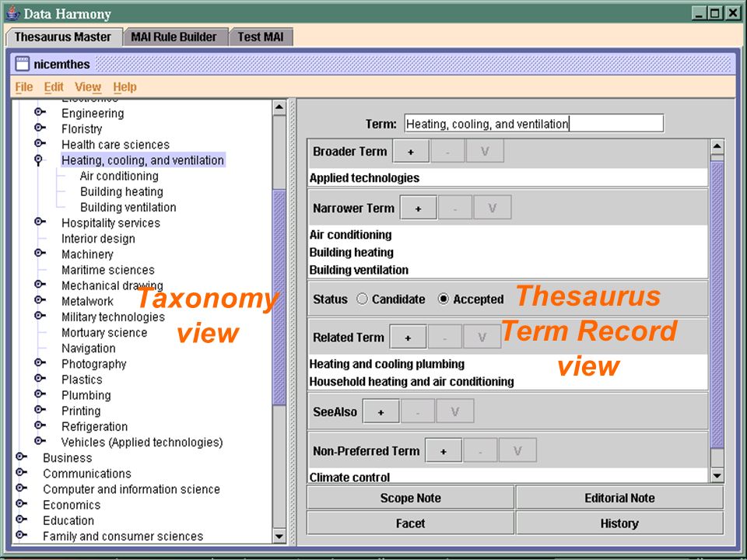
Task: Open the Help menu
Action: click(x=124, y=87)
